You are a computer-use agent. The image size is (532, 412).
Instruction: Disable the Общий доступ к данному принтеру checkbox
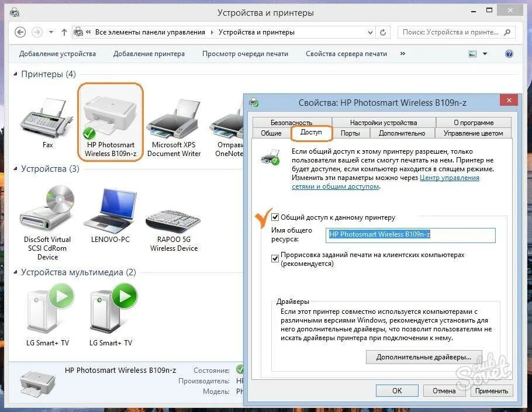tap(275, 217)
